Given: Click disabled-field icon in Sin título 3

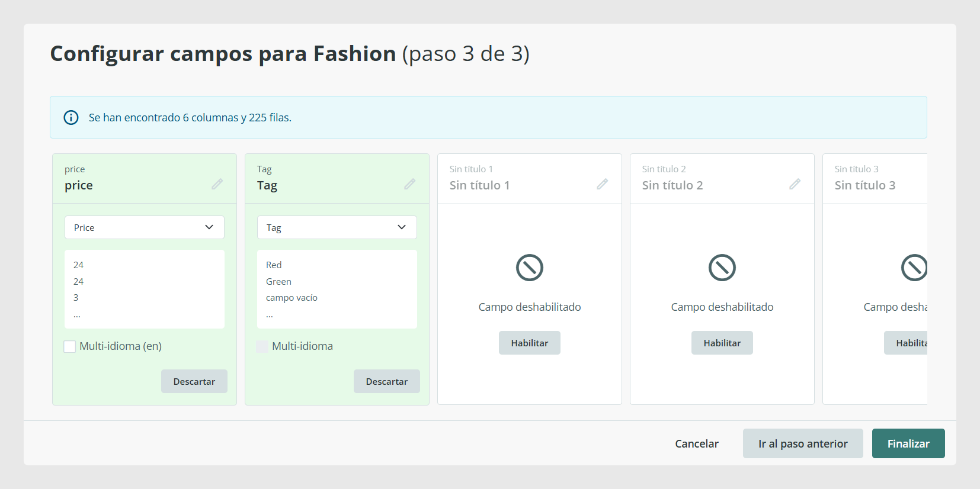Looking at the screenshot, I should click(x=914, y=268).
